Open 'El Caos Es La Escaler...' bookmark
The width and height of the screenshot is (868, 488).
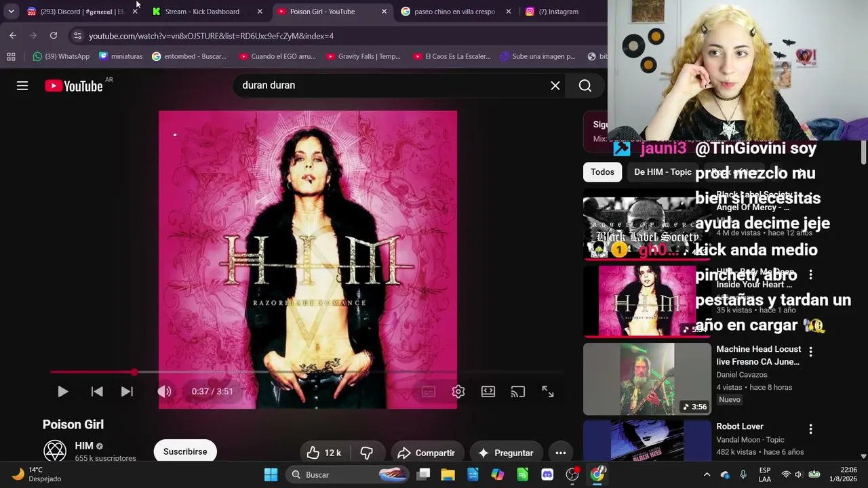click(x=452, y=56)
